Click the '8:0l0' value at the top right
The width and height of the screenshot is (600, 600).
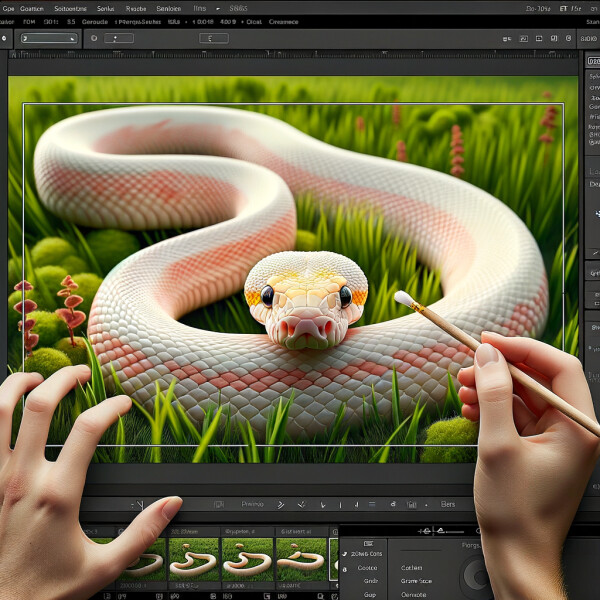(x=589, y=39)
